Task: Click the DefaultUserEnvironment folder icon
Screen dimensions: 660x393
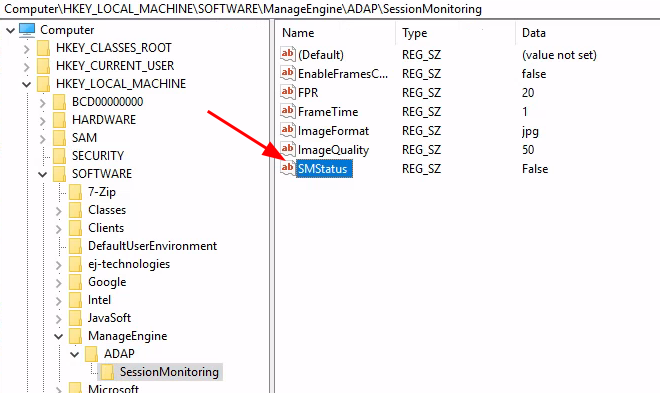Action: 75,247
